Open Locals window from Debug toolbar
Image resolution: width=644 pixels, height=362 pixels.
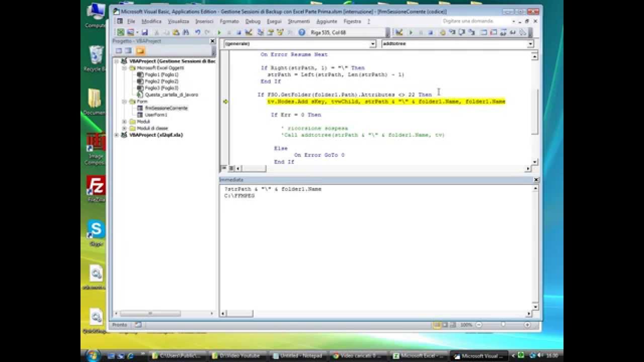point(484,32)
